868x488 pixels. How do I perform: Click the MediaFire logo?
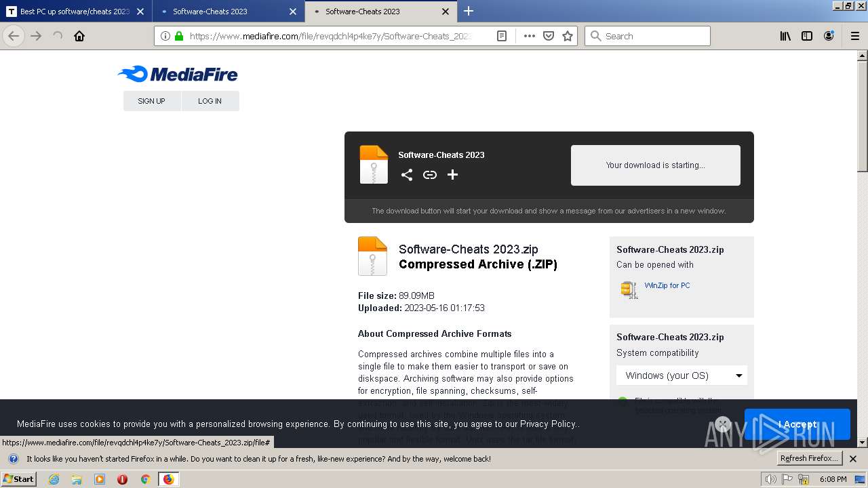pyautogui.click(x=178, y=74)
